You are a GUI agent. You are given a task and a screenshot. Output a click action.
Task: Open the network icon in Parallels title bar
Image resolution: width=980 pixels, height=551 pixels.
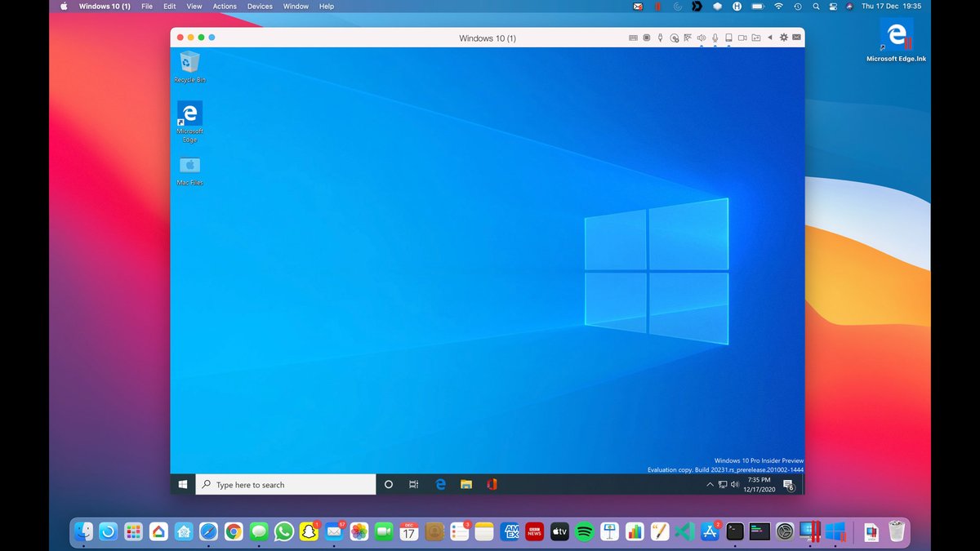688,38
